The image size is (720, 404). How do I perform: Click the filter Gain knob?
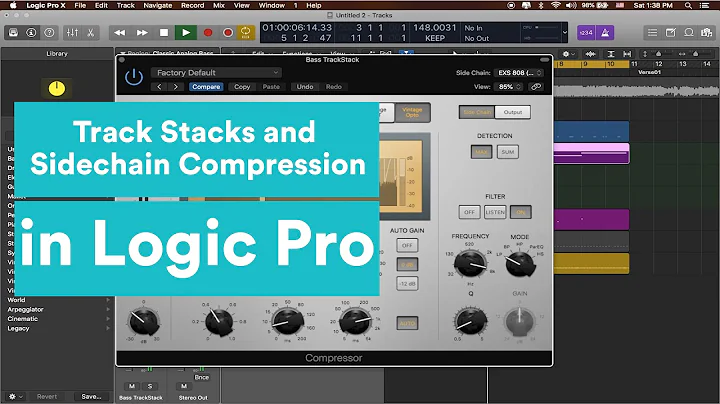coord(520,320)
